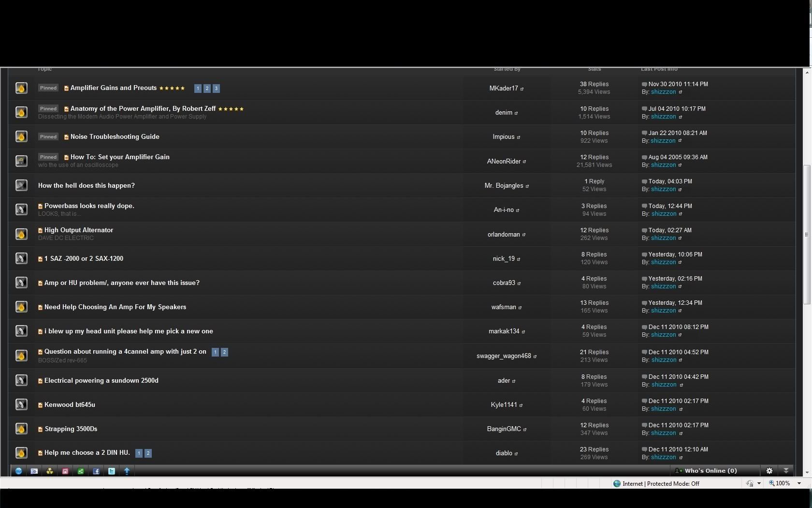Go to last post icon for Nov 30 2010 11:14 PM

(644, 84)
